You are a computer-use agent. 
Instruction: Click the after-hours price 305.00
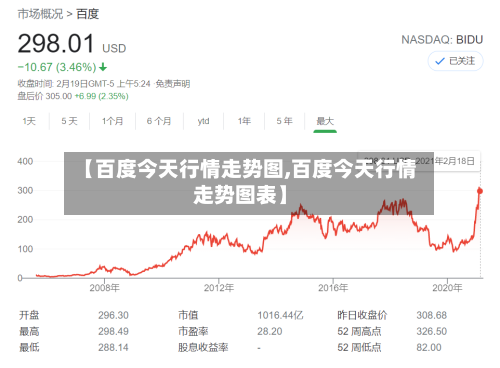tap(59, 96)
